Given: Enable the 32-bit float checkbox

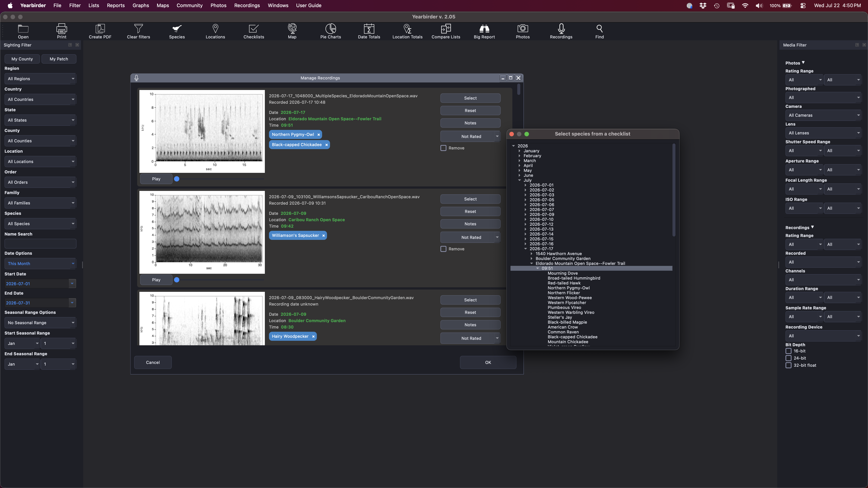Looking at the screenshot, I should pos(789,365).
